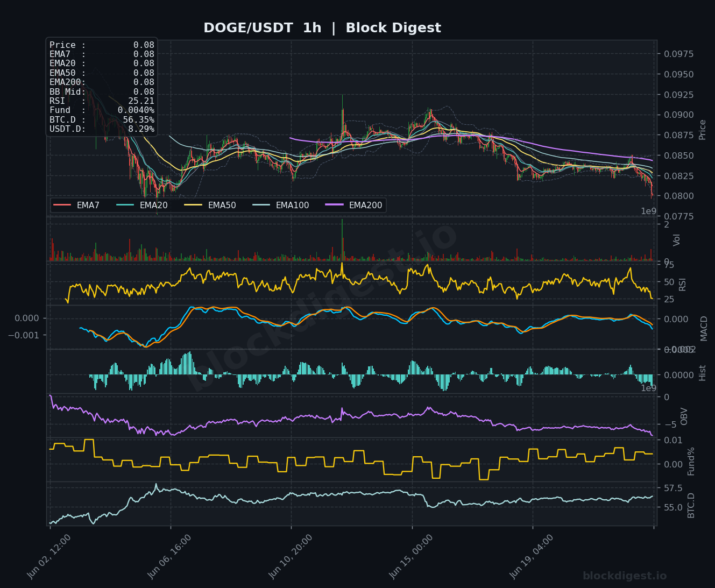Select the BTC.D value 56.35% in info box
Viewport: 715px width, 588px height.
(139, 120)
